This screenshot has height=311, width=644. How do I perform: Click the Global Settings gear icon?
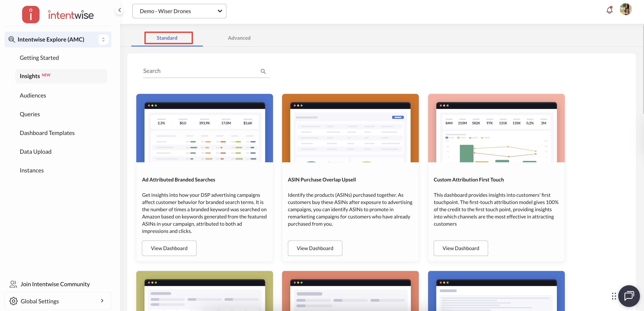(14, 301)
